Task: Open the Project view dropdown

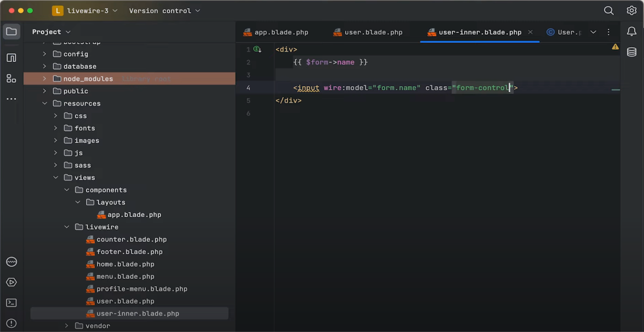Action: pyautogui.click(x=51, y=32)
